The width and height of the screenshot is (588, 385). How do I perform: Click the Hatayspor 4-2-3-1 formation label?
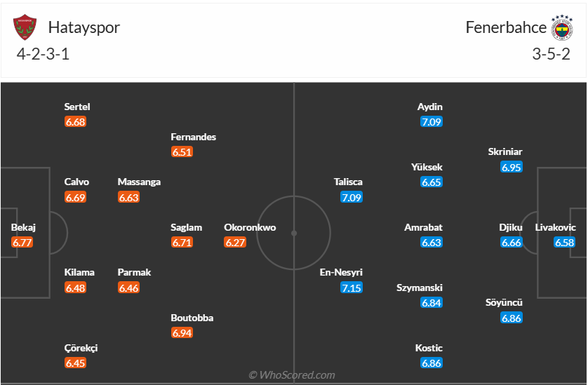pyautogui.click(x=44, y=55)
